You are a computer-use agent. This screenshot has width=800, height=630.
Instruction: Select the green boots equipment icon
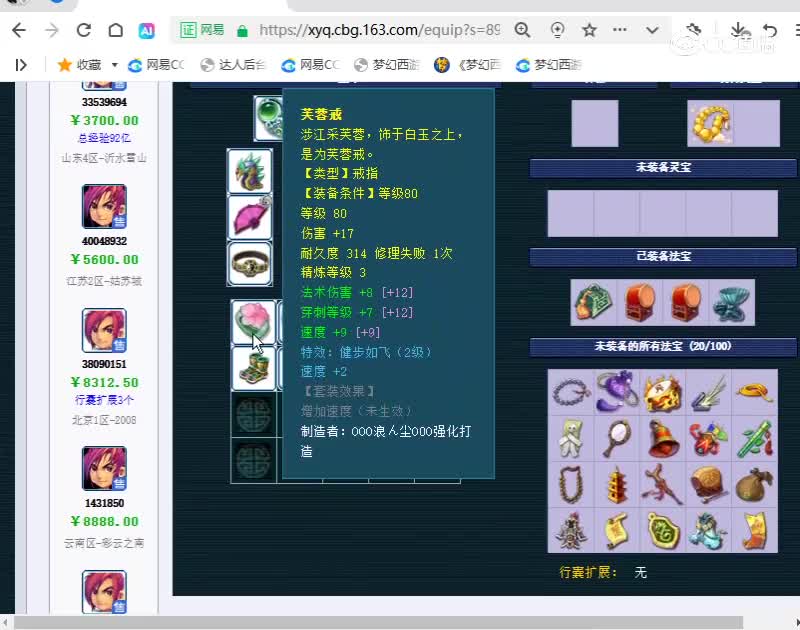(x=253, y=368)
